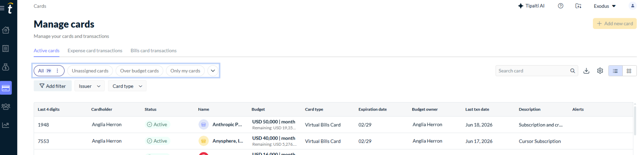Open the reports chart sidebar icon

[x=6, y=125]
